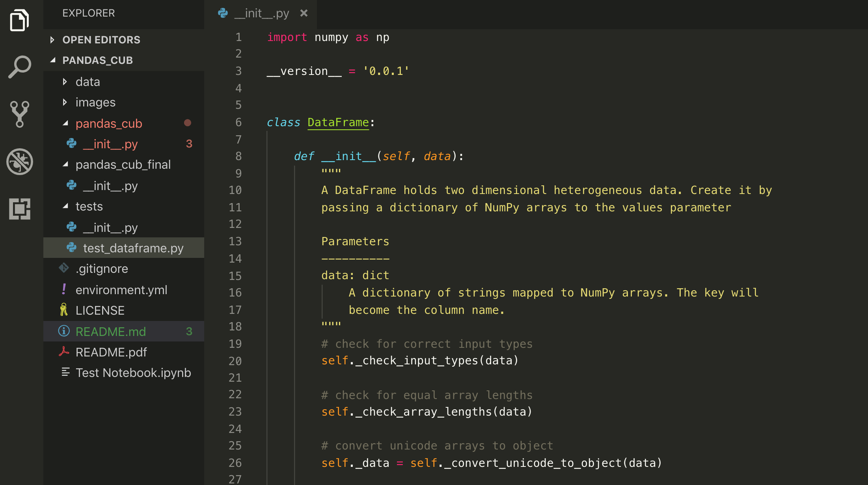Open the Search view icon
Screen dimensions: 868x485
point(20,67)
